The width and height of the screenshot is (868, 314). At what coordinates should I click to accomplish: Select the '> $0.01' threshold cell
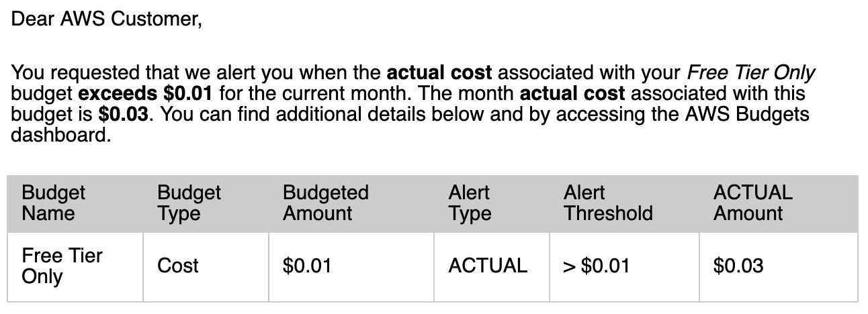[624, 266]
